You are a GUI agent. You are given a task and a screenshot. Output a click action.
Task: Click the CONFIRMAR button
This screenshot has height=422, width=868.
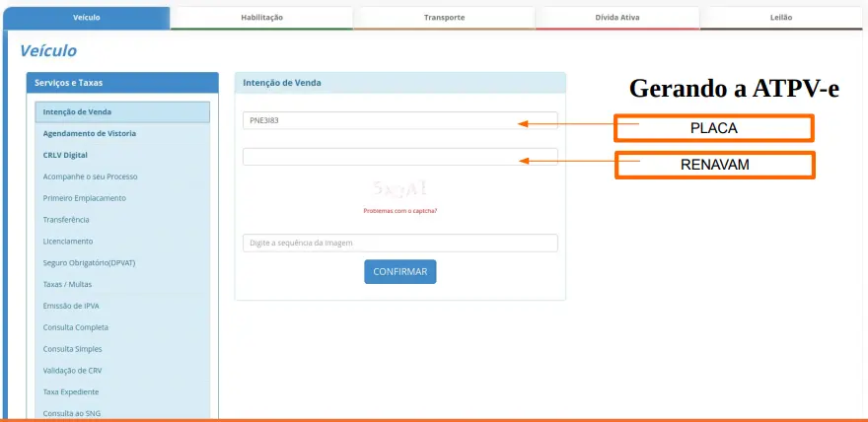pyautogui.click(x=399, y=272)
